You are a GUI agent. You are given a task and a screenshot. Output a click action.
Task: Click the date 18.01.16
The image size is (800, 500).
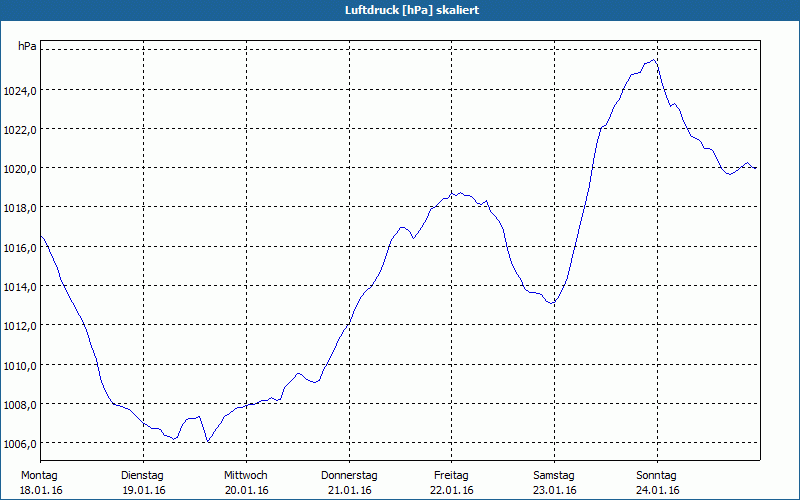pos(41,490)
